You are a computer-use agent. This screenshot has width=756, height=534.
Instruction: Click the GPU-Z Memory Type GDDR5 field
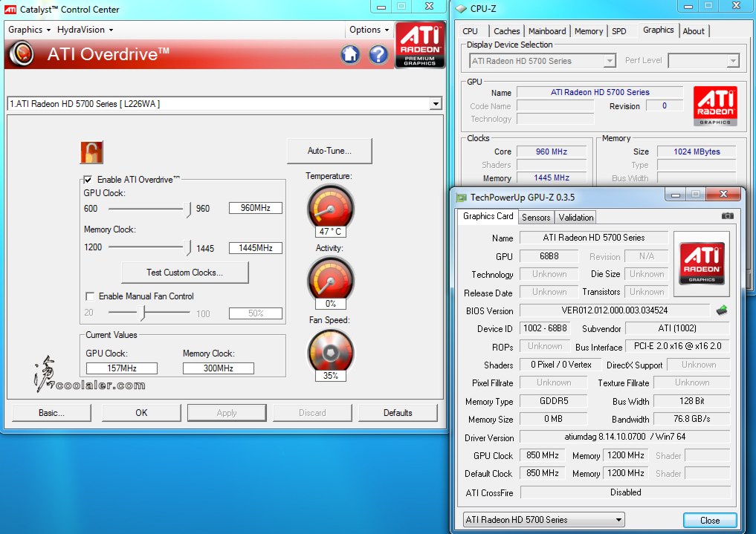point(554,400)
